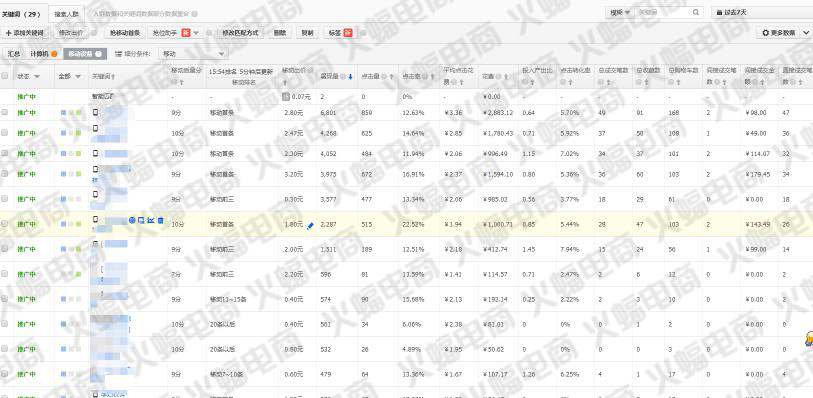Click the 细分条件 list icon
Image resolution: width=813 pixels, height=398 pixels.
pos(119,53)
